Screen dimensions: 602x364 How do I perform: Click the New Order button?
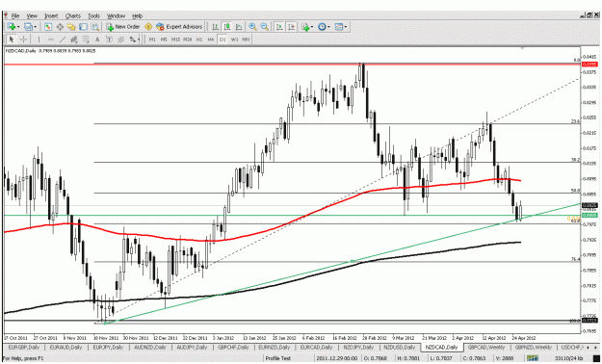pos(123,27)
